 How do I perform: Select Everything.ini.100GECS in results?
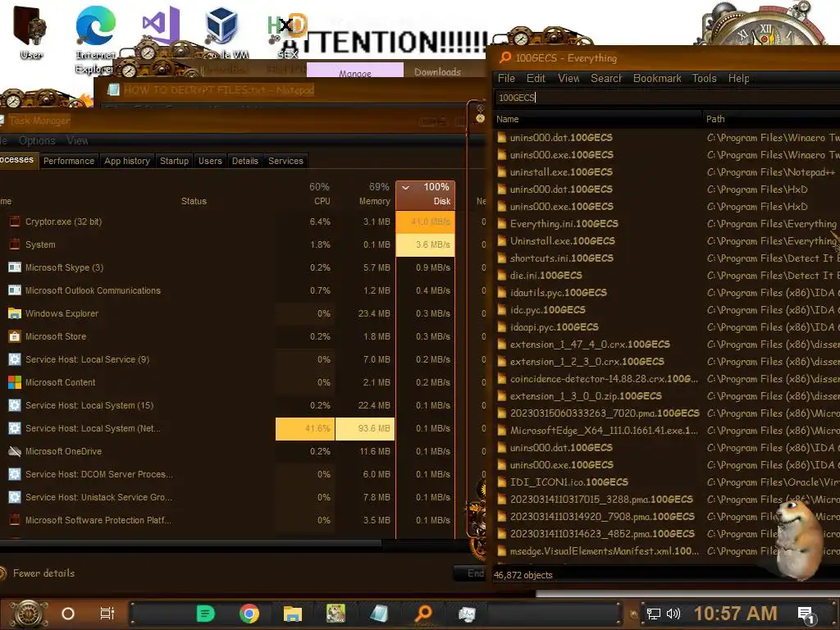coord(564,223)
